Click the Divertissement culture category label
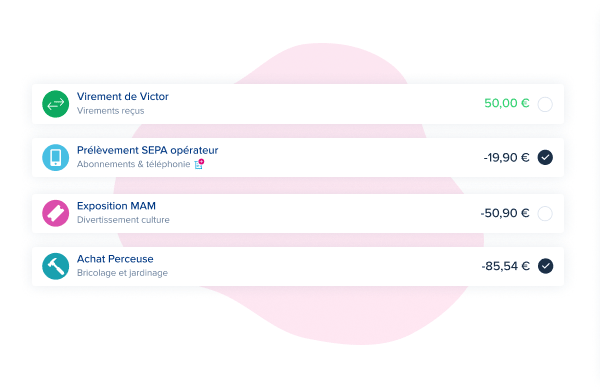600x390 pixels. point(123,220)
